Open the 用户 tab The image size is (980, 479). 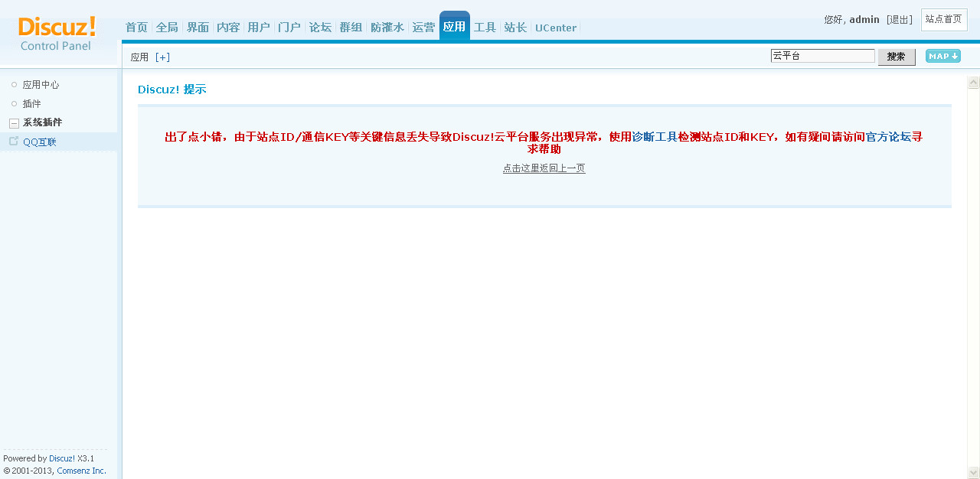point(259,28)
